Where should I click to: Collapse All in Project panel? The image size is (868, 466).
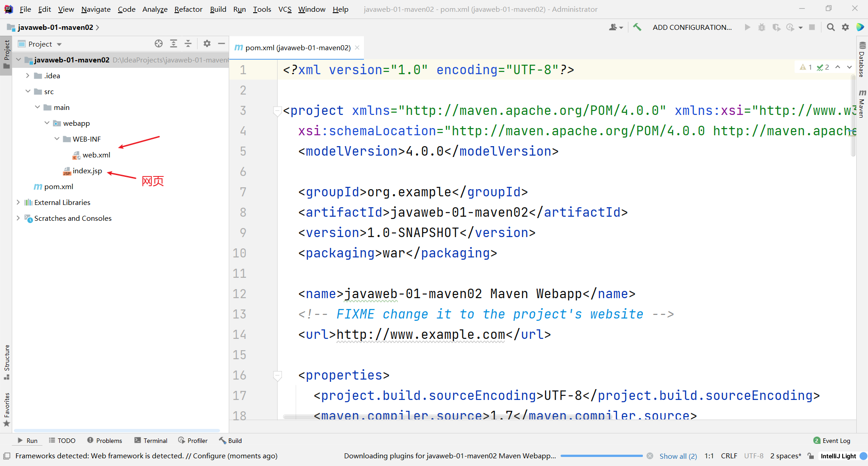point(188,43)
